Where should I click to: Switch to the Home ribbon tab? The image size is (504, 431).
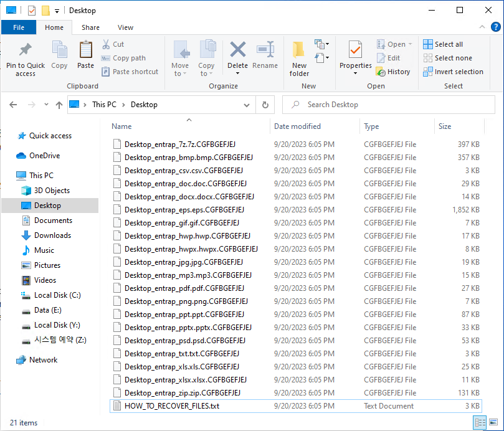[x=54, y=27]
